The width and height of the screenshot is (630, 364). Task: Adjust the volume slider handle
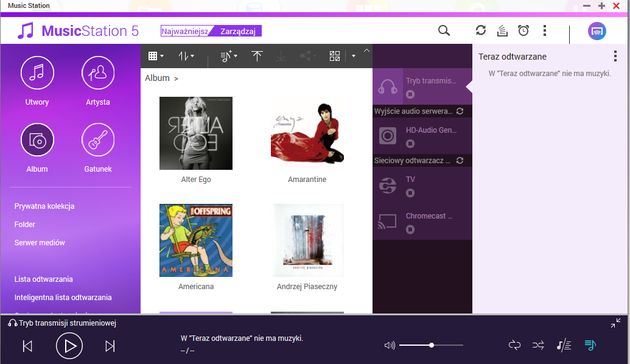click(x=431, y=345)
